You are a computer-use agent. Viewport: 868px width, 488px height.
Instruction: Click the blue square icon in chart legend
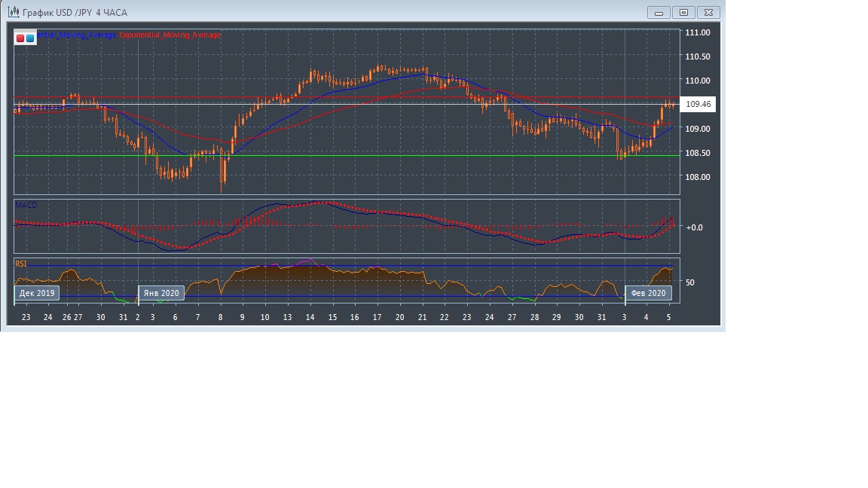[x=30, y=38]
